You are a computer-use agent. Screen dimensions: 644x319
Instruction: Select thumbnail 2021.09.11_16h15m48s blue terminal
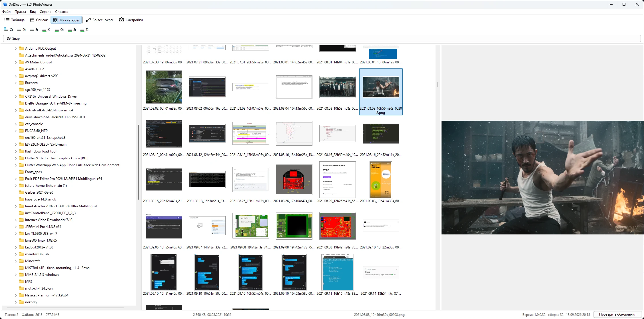point(338,272)
